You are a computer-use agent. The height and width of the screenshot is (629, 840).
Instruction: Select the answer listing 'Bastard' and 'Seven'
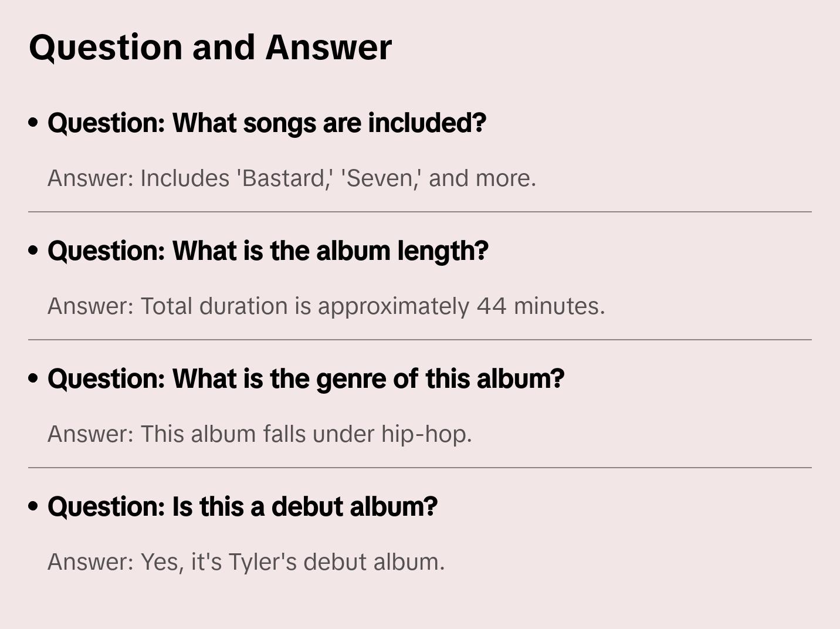coord(292,178)
